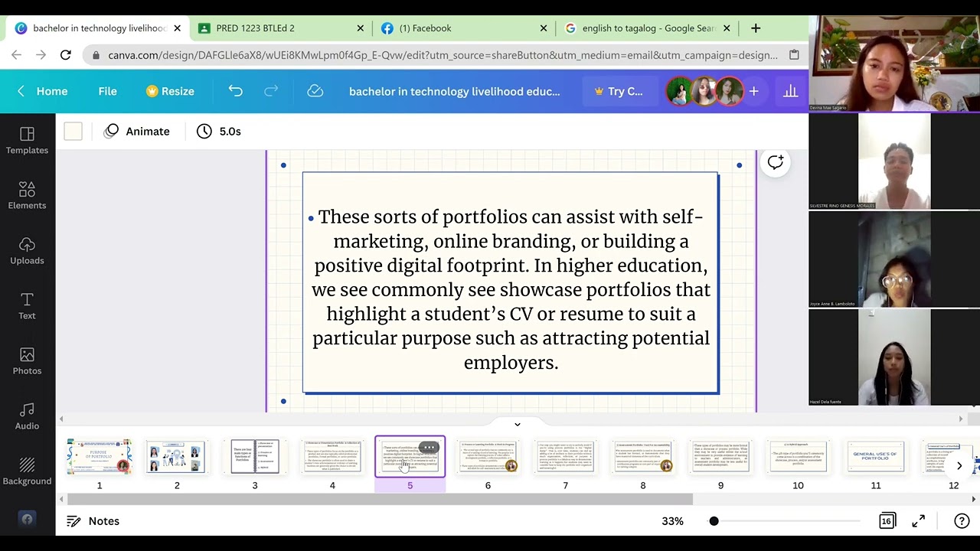980x551 pixels.
Task: Add a collaborator with plus icon
Action: [753, 91]
